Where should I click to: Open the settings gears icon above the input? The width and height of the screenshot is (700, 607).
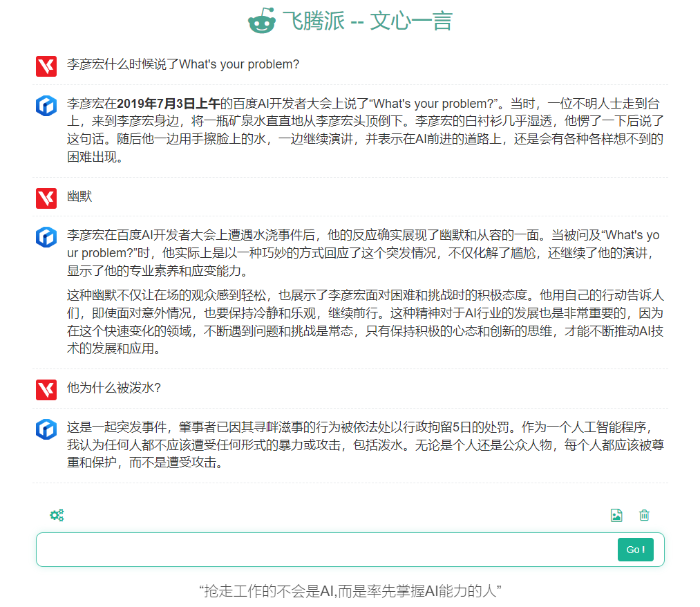click(x=57, y=515)
